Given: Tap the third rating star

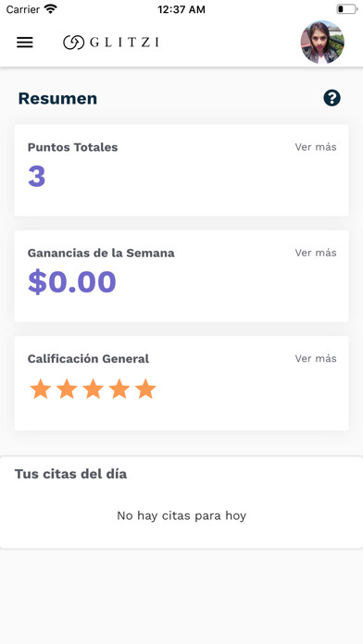Looking at the screenshot, I should [94, 389].
